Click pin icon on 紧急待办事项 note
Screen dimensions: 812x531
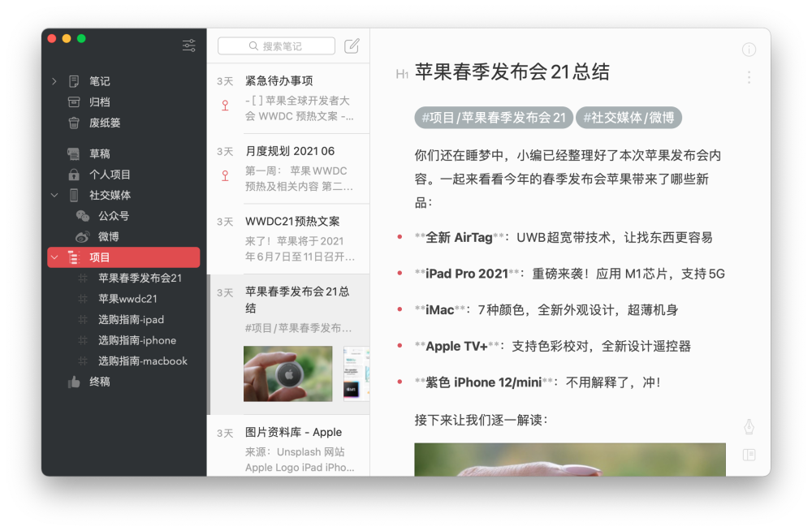(x=225, y=106)
